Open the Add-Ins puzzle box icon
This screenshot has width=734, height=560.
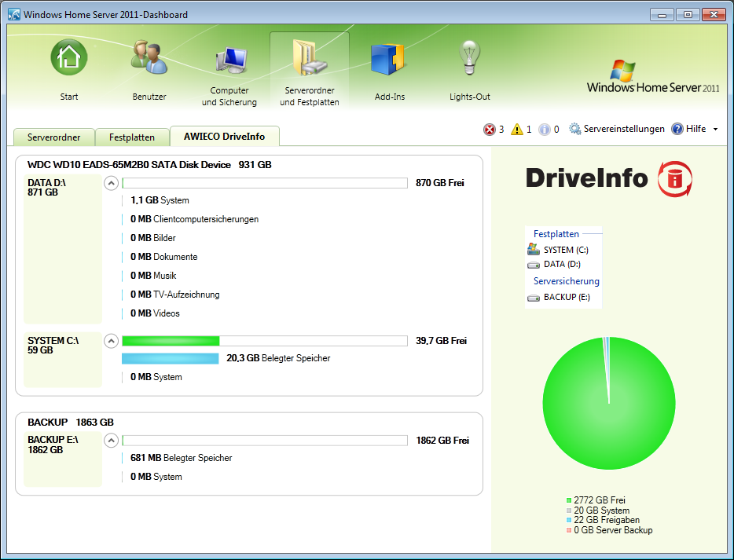[x=387, y=59]
